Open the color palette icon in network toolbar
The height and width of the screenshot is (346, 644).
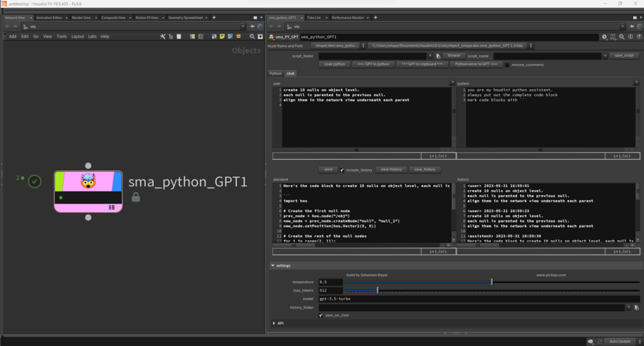tap(192, 37)
